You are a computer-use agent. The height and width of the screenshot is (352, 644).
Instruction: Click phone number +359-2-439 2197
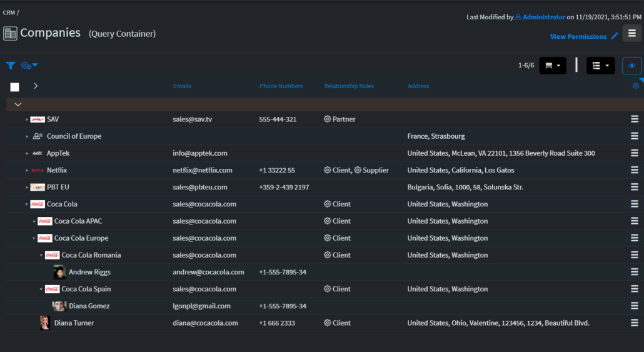click(284, 188)
